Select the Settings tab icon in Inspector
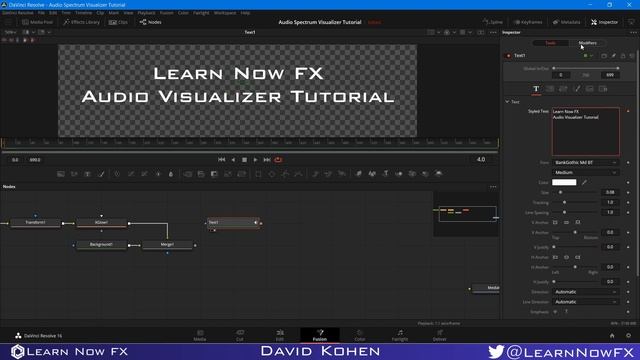The image size is (640, 360). (x=603, y=89)
